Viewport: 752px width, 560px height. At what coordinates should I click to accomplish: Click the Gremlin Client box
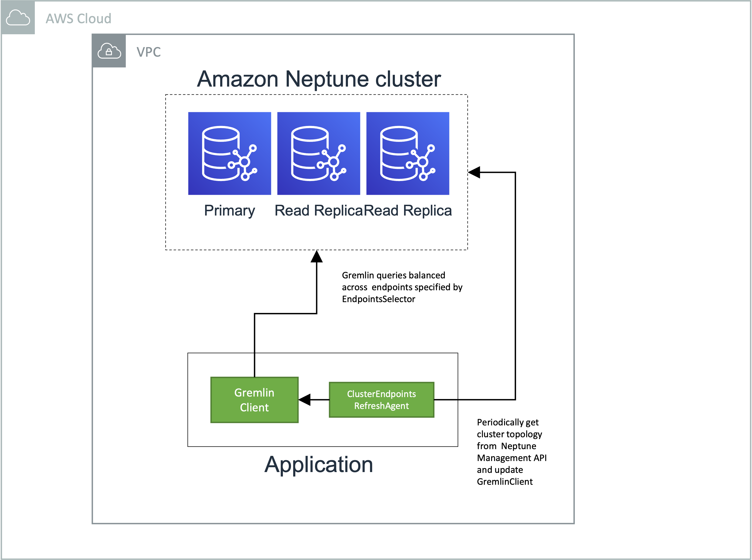[x=254, y=400]
